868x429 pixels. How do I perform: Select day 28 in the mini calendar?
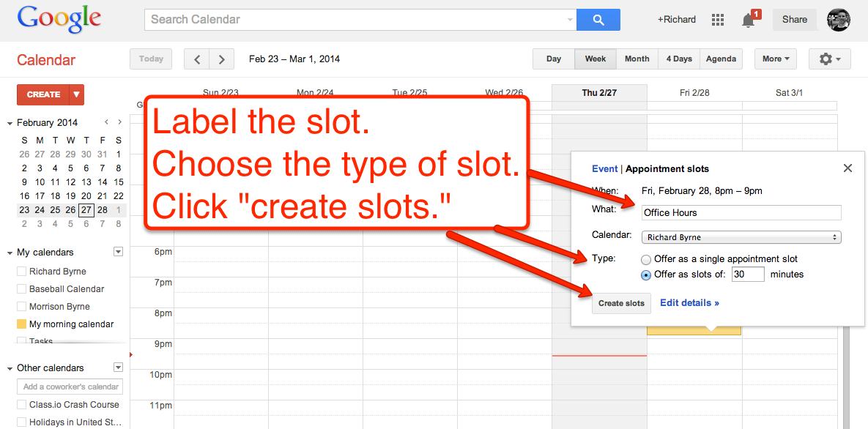103,210
